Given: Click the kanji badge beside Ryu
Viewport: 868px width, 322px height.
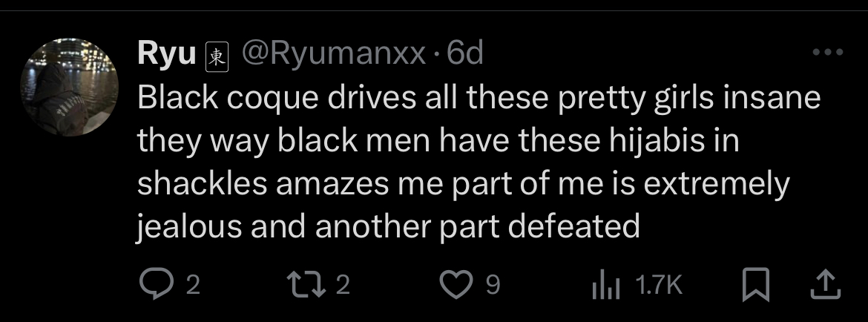Looking at the screenshot, I should [216, 56].
